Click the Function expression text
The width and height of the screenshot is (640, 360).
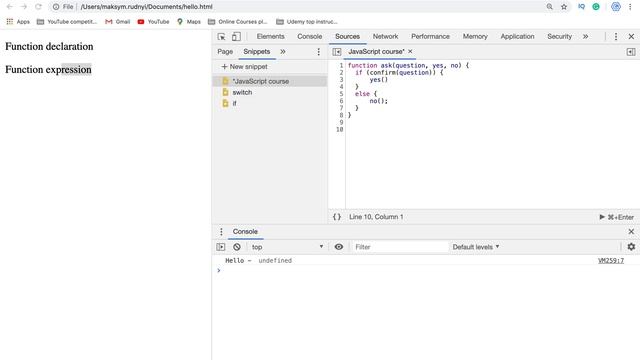coord(48,69)
